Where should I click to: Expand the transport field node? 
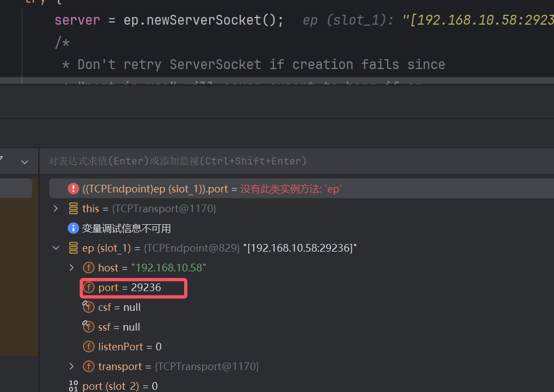tap(71, 366)
